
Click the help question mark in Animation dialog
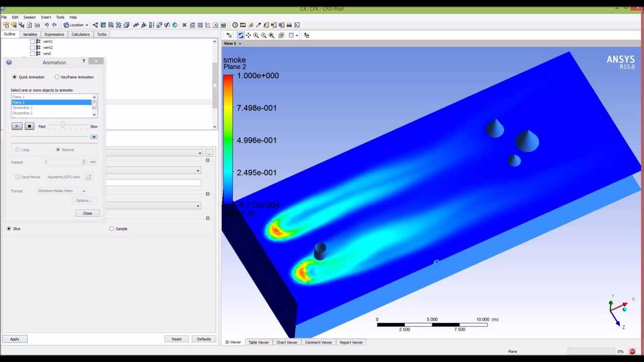click(84, 61)
